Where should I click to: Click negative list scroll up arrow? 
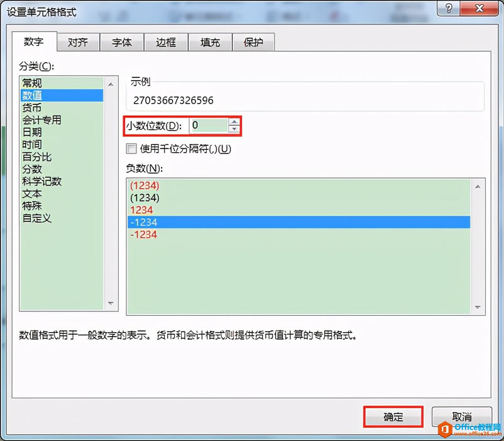coord(478,187)
